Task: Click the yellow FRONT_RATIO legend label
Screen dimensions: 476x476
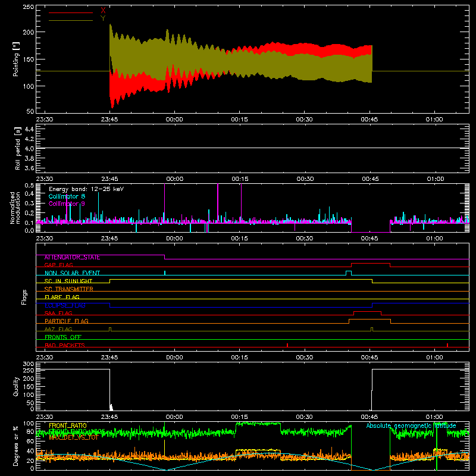Action: click(68, 425)
